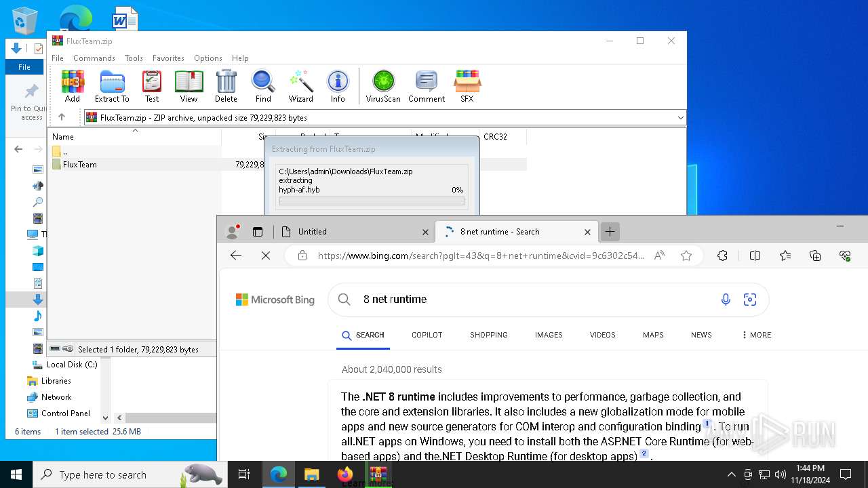Open Firefox from the taskbar
The width and height of the screenshot is (868, 488).
tap(345, 474)
